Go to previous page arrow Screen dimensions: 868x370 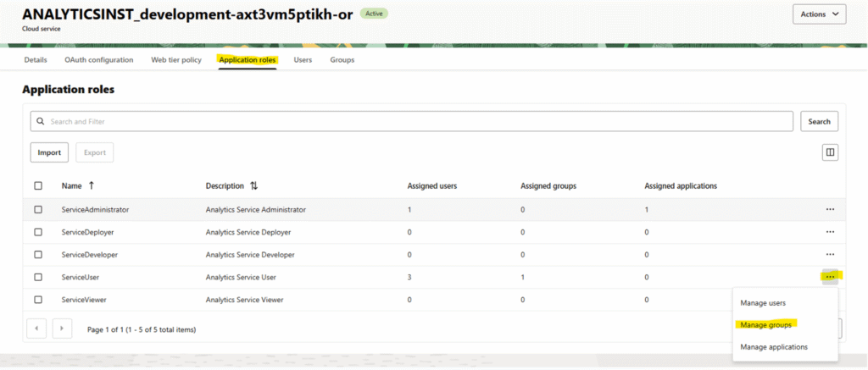click(x=37, y=329)
